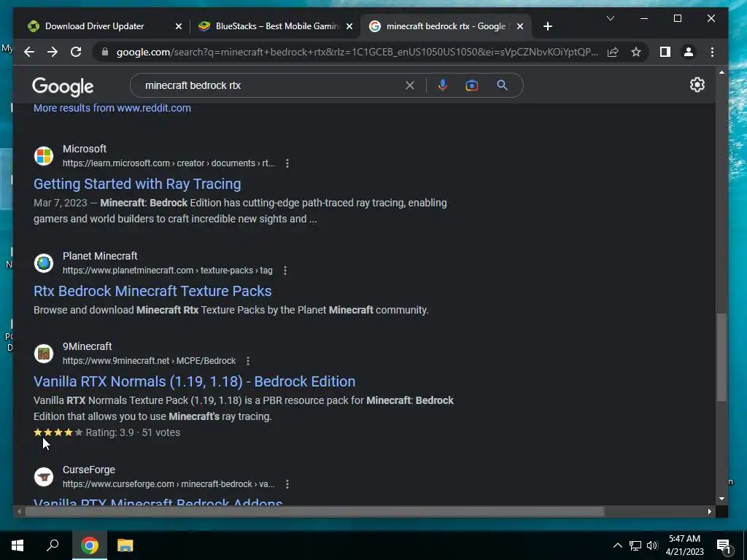The image size is (747, 560).
Task: Open Chrome's three-dot menu
Action: coord(712,52)
